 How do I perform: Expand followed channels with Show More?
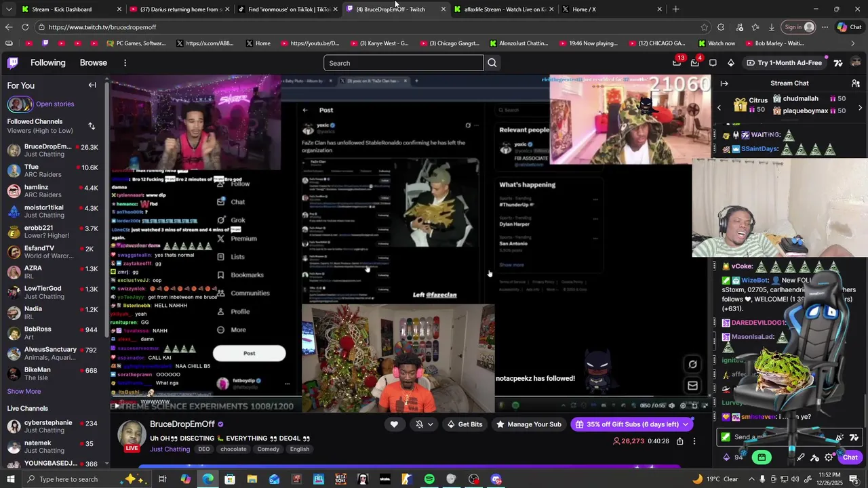(x=24, y=391)
